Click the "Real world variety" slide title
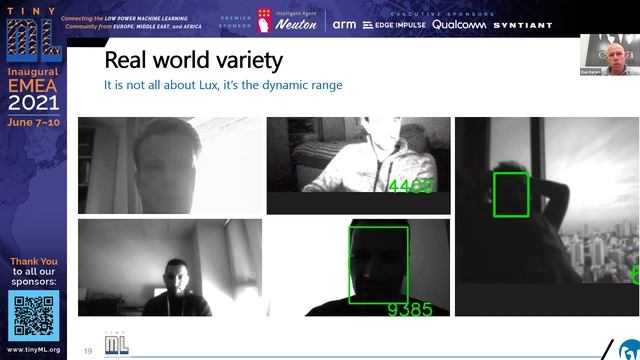The width and height of the screenshot is (640, 360). [x=193, y=60]
